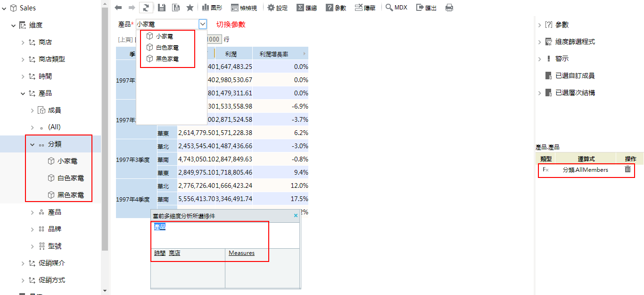The width and height of the screenshot is (644, 295).
Task: Click the refresh icon in the toolbar
Action: [146, 8]
